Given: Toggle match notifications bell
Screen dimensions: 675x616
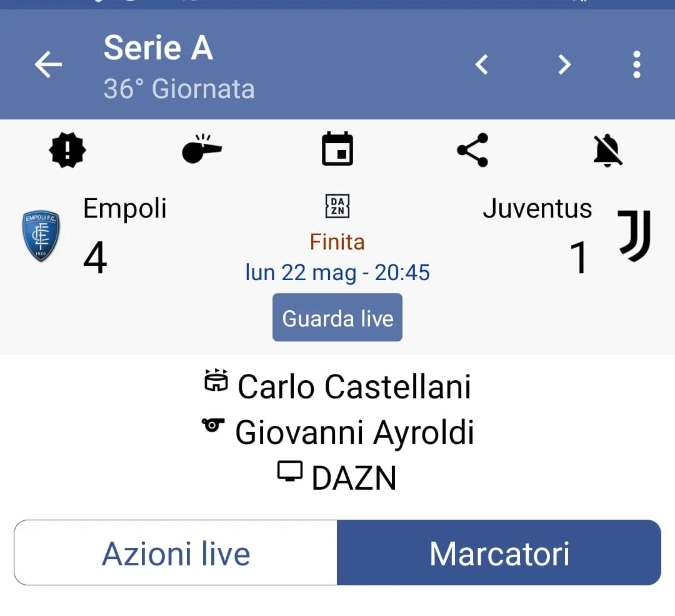Looking at the screenshot, I should click(607, 150).
